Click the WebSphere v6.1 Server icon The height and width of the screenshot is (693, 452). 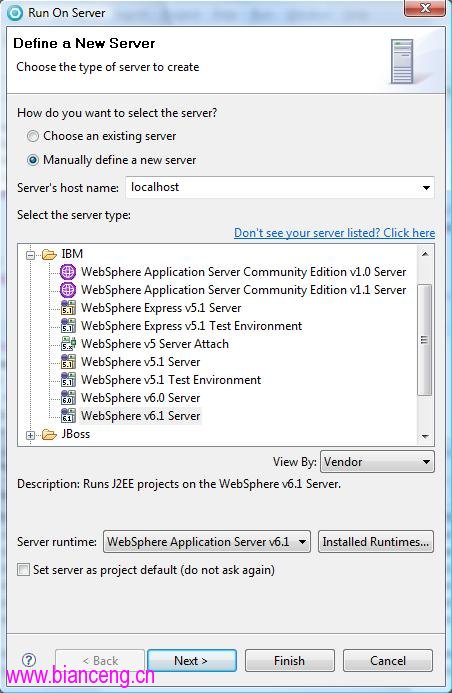68,416
